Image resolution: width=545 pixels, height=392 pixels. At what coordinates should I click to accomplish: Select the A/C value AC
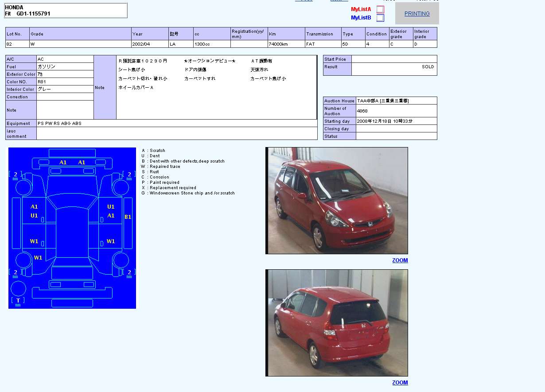(41, 59)
